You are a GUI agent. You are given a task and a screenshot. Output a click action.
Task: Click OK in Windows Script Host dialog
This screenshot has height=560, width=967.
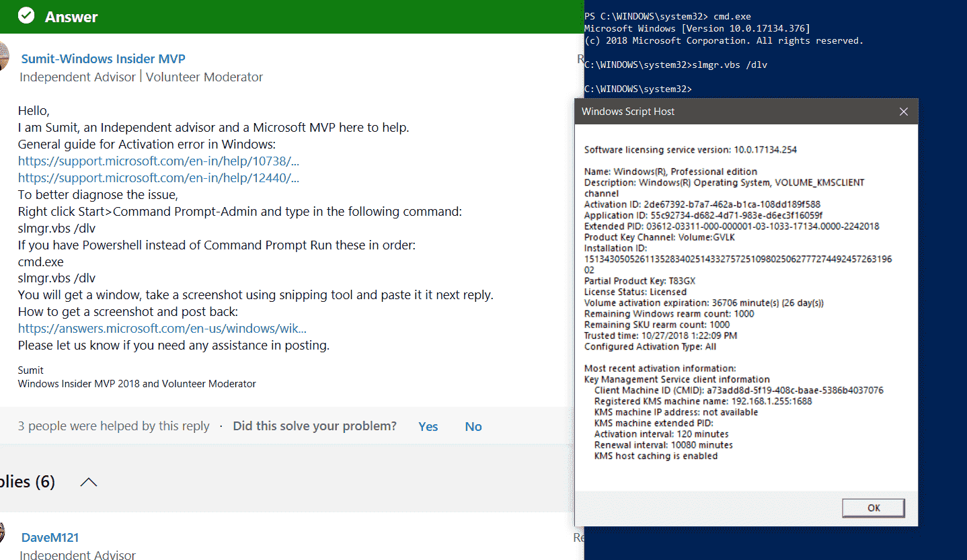pos(874,508)
